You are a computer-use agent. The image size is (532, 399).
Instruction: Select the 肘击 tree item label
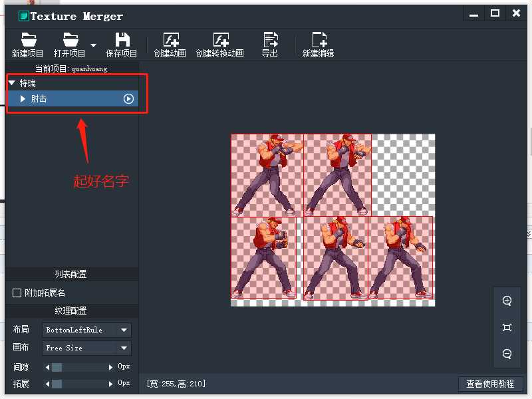pos(39,98)
